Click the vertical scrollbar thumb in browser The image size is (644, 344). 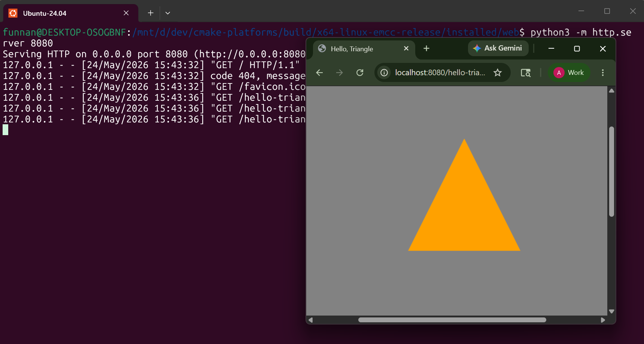click(611, 171)
